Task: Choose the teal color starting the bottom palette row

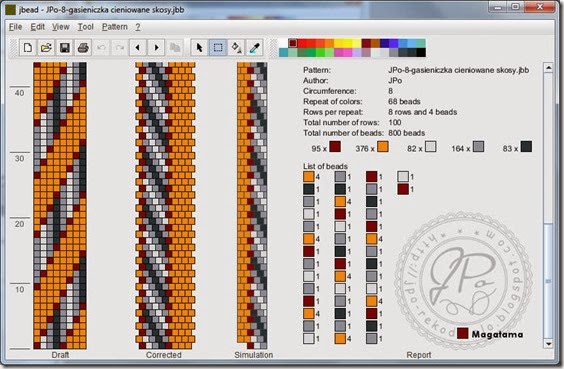Action: pyautogui.click(x=284, y=53)
